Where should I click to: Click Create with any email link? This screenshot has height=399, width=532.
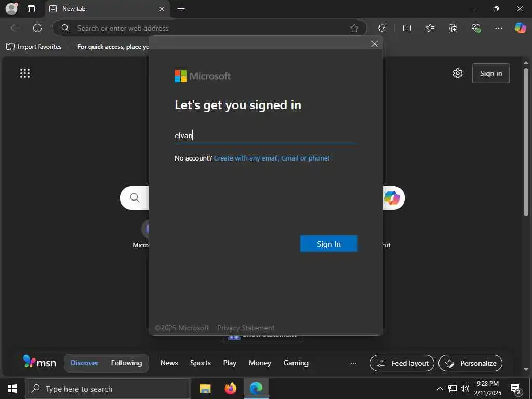(x=271, y=158)
